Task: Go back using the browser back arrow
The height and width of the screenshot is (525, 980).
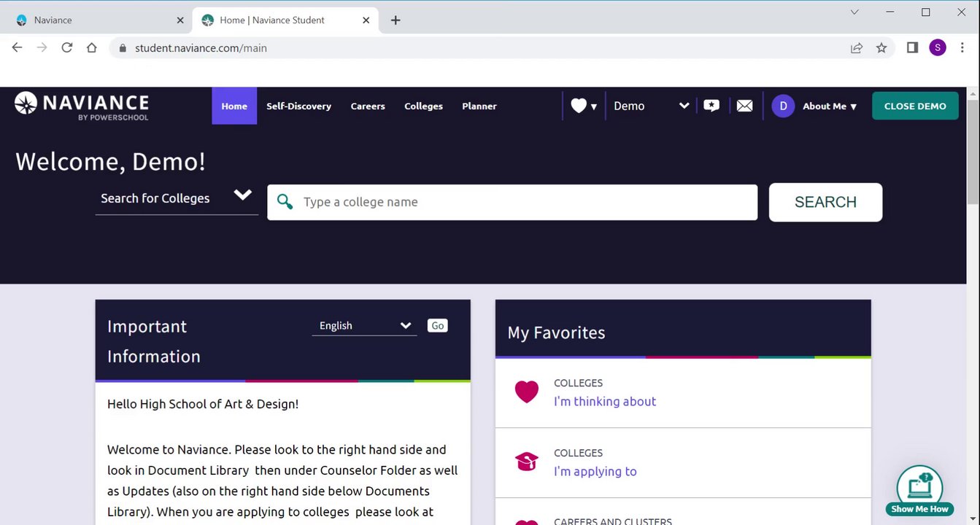Action: pos(18,47)
